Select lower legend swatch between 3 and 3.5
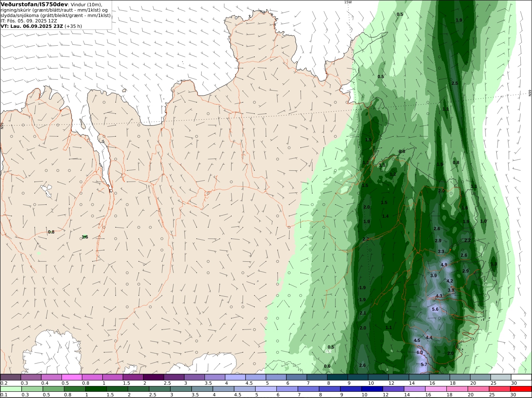The height and width of the screenshot is (398, 532). point(180,389)
